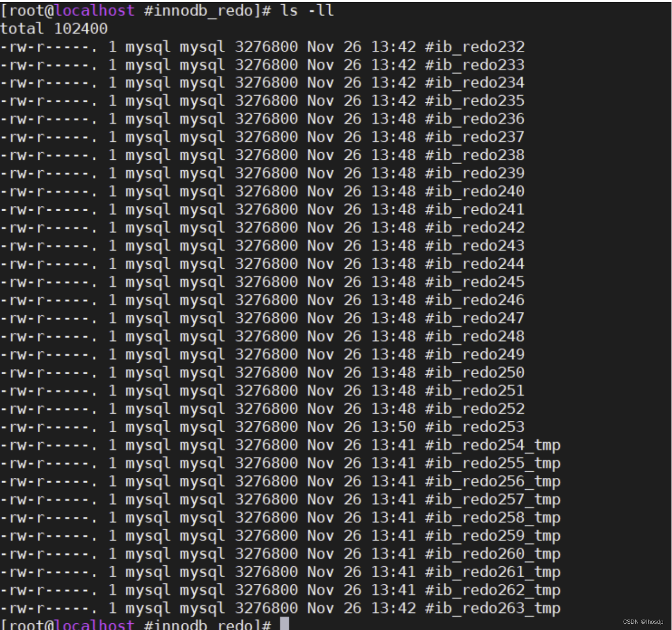Click the 13:42 timestamp of #ib_redo263_tmp
Screen dimensions: 672x630
click(393, 609)
